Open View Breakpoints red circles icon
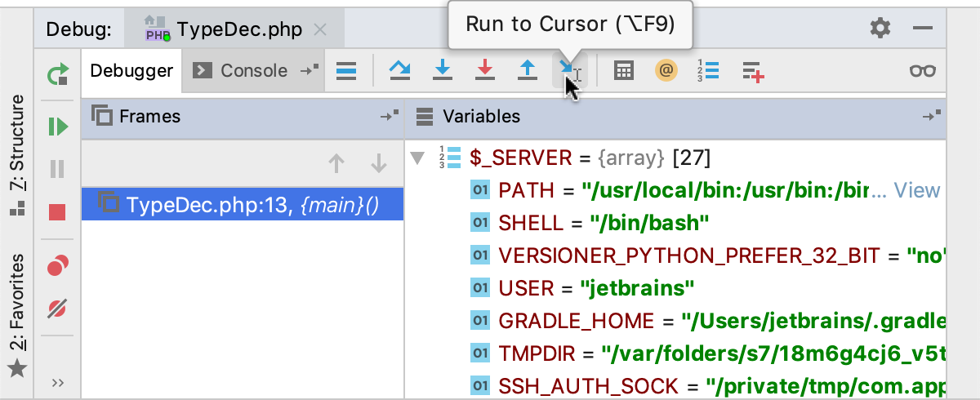The image size is (980, 400). click(x=57, y=265)
